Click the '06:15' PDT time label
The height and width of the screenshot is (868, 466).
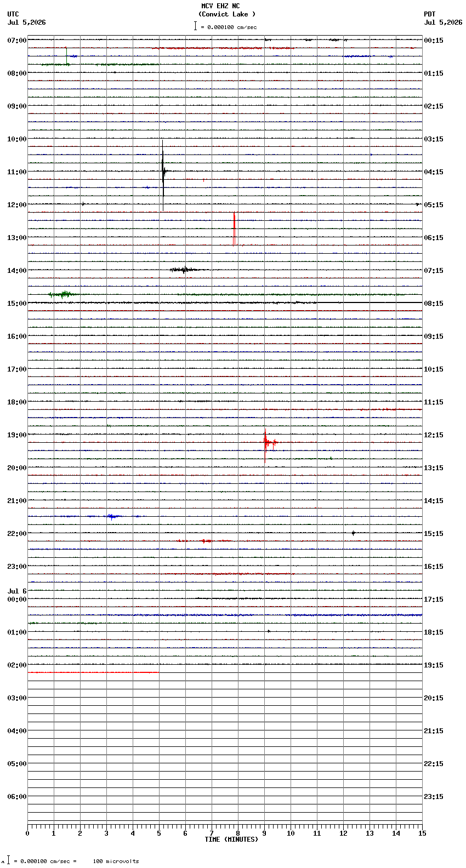click(434, 238)
